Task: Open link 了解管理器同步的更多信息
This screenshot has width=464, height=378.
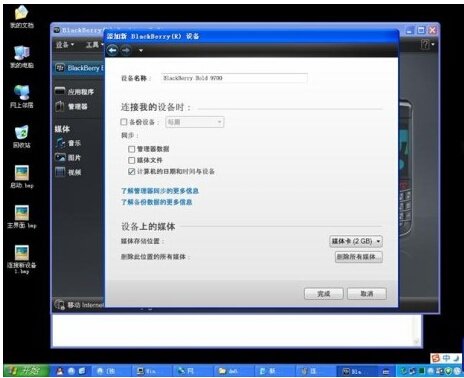Action: (160, 191)
